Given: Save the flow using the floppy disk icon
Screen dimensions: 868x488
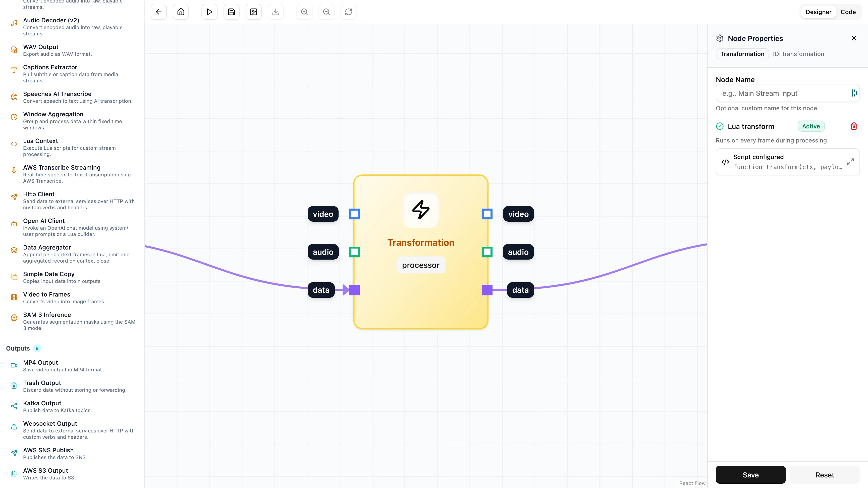Looking at the screenshot, I should 231,12.
